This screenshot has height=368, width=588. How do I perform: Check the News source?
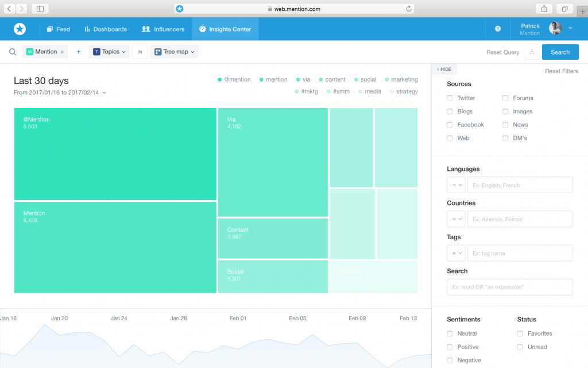[x=505, y=125]
